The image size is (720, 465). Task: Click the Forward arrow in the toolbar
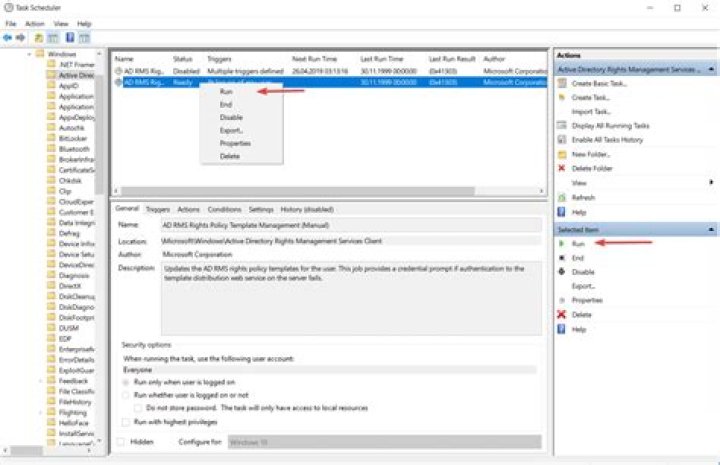20,38
